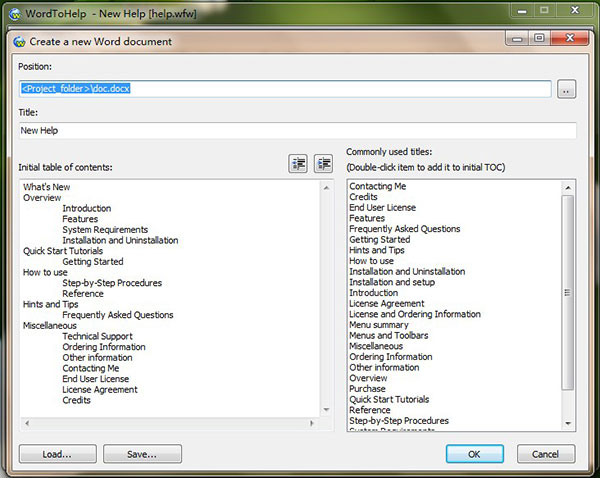The width and height of the screenshot is (600, 478).
Task: Click the right indent icon above the TOC list
Action: [x=323, y=164]
